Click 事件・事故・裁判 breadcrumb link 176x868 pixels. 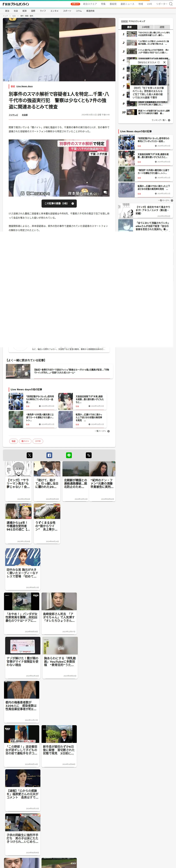tap(27, 16)
